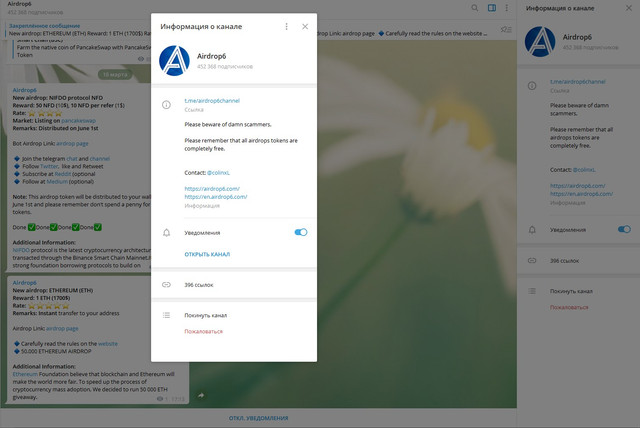Open airdrop page link in Ethereum message
640x428 pixels.
point(62,328)
